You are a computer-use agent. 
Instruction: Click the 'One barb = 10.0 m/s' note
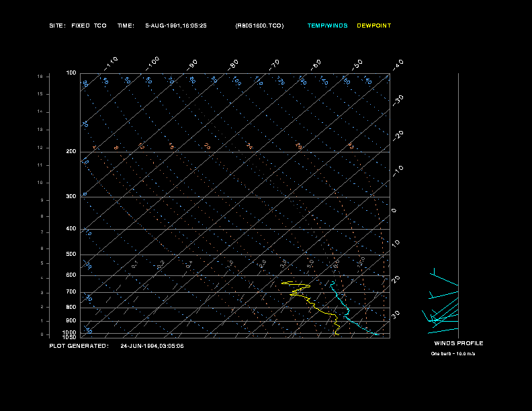coord(453,354)
